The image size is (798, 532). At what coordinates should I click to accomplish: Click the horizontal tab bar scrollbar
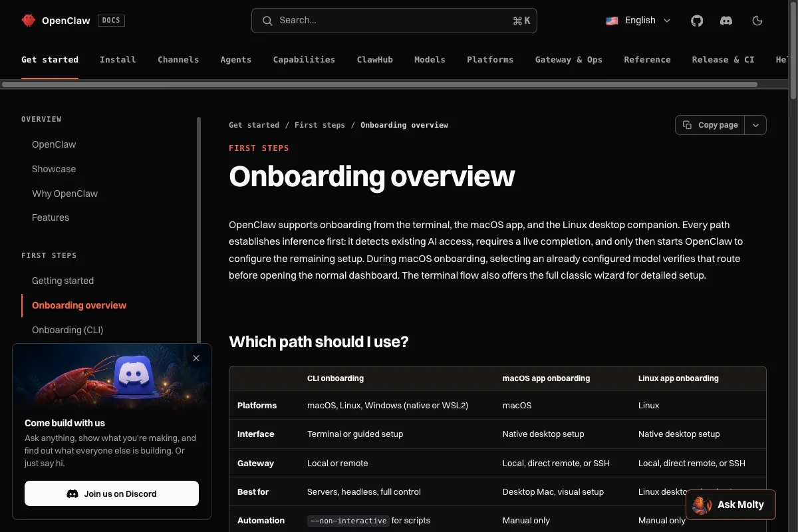(380, 84)
